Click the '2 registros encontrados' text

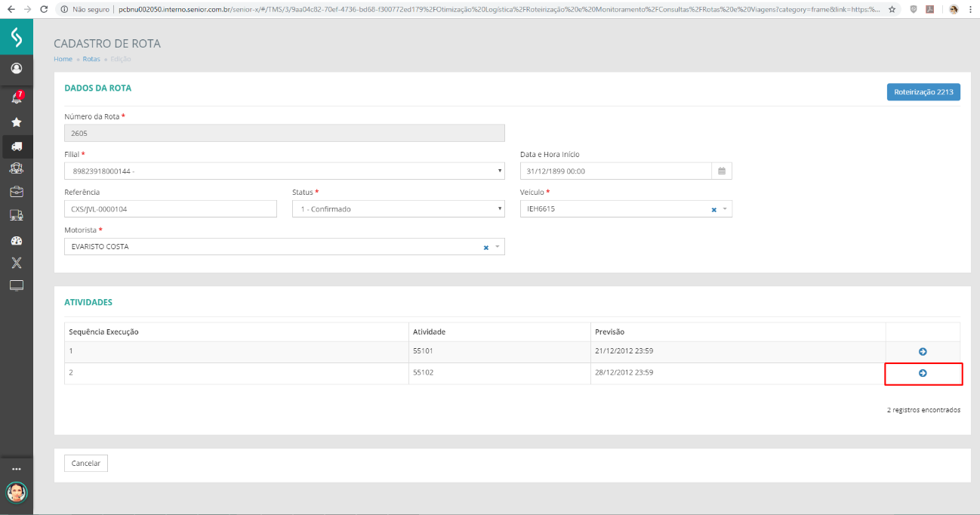923,410
